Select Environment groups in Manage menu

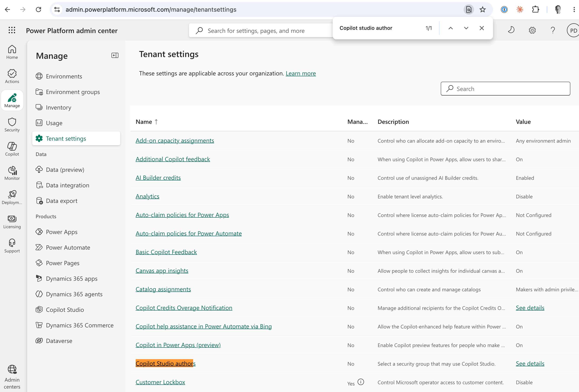[76, 92]
